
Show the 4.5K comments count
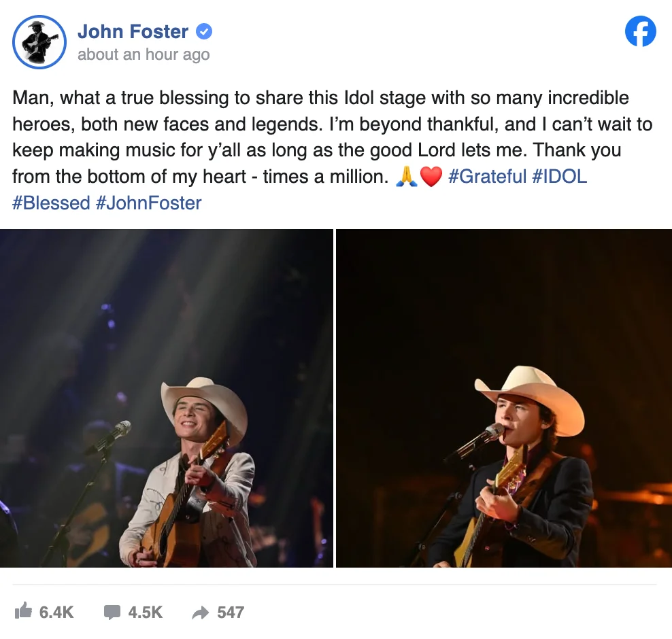point(145,612)
